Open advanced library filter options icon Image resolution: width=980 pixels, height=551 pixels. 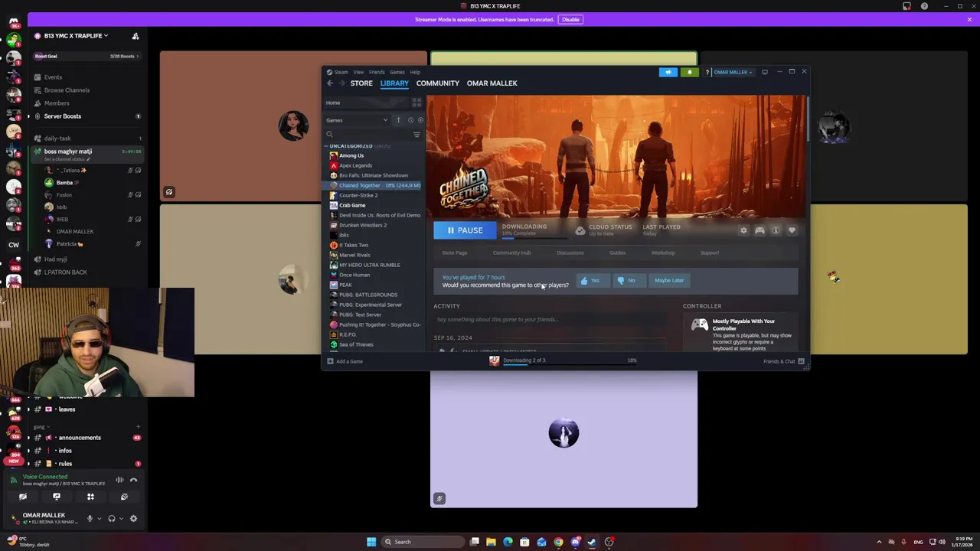(x=416, y=135)
